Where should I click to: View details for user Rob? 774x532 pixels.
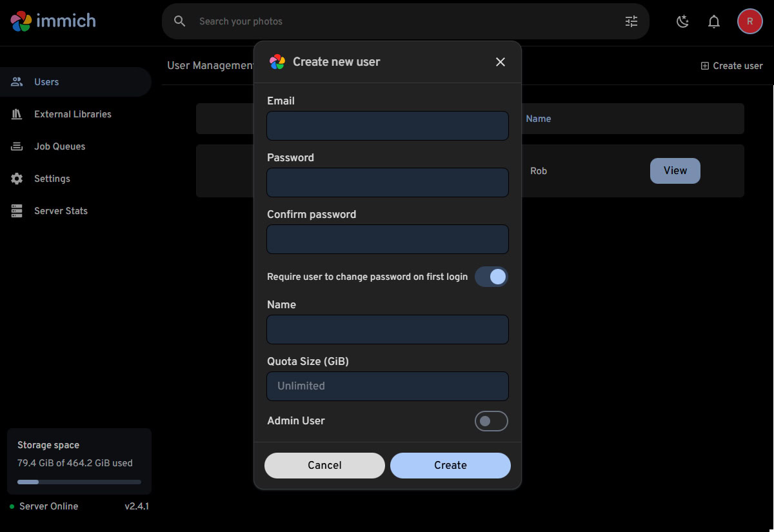675,170
